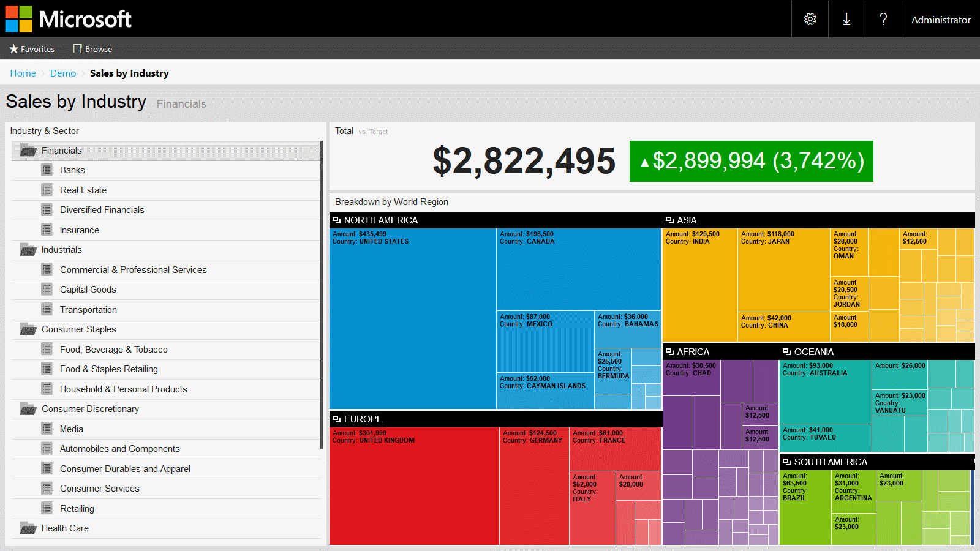Open the Favorites menu item
The image size is (980, 551).
[32, 49]
